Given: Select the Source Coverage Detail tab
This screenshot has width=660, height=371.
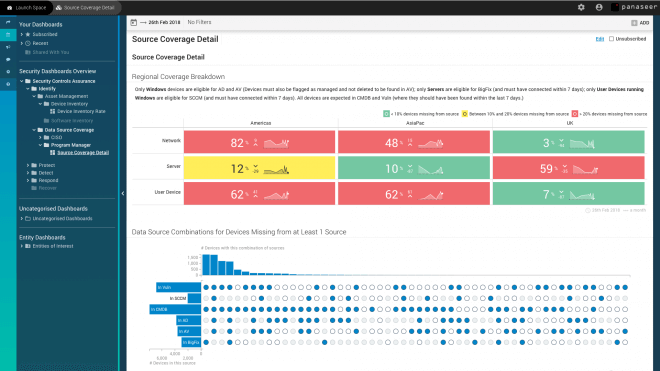Looking at the screenshot, I should 85,8.
